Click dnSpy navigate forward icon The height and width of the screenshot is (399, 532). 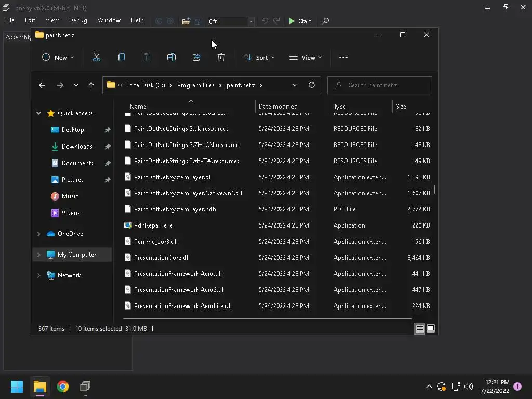tap(170, 21)
